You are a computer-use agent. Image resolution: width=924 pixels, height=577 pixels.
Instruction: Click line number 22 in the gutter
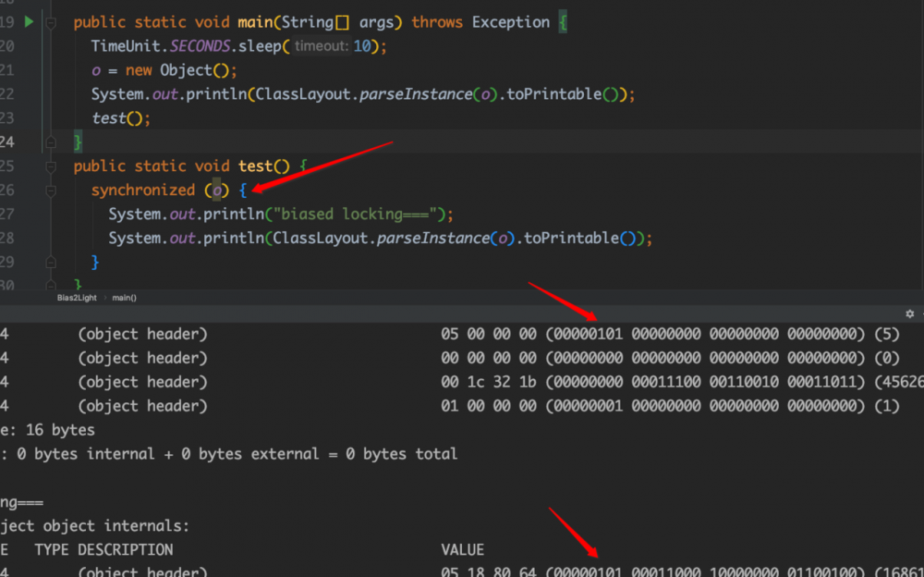(x=7, y=94)
